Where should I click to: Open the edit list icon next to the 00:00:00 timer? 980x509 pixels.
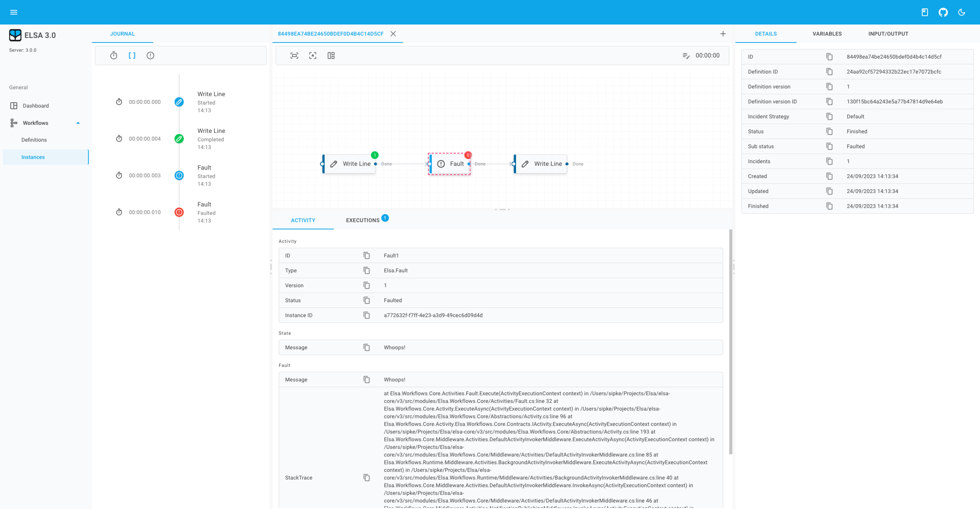(686, 56)
